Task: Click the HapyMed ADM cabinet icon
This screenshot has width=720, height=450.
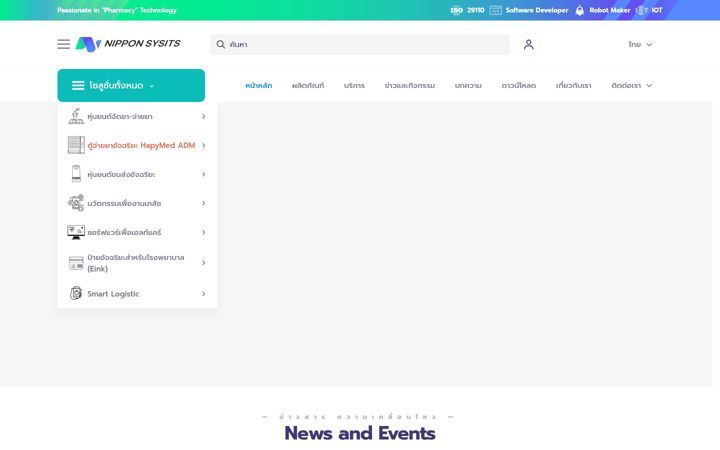Action: [x=76, y=145]
